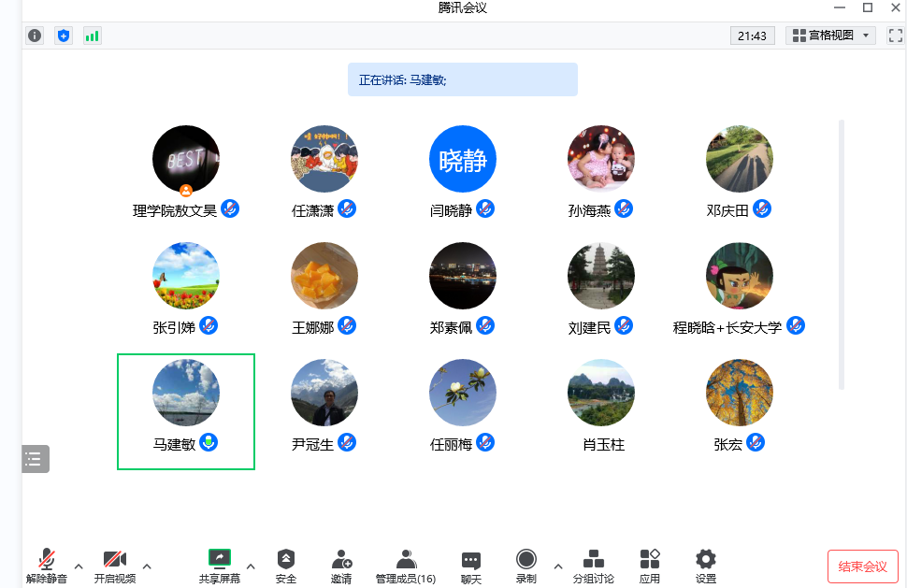This screenshot has height=588, width=907.
Task: Open the 安全 security options
Action: (286, 566)
